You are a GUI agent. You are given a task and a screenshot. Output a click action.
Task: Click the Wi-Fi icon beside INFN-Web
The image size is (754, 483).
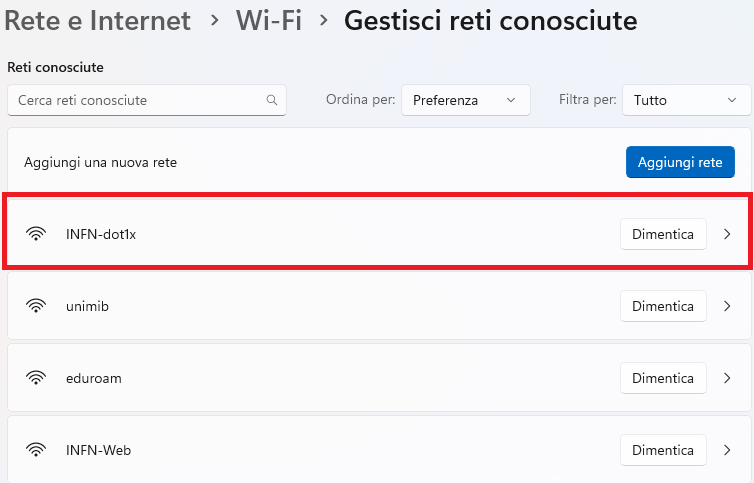[36, 450]
